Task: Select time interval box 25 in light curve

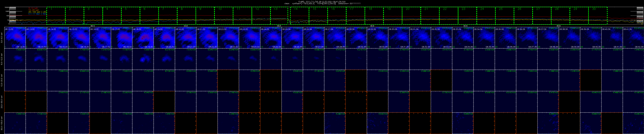Action: pyautogui.click(x=505, y=16)
